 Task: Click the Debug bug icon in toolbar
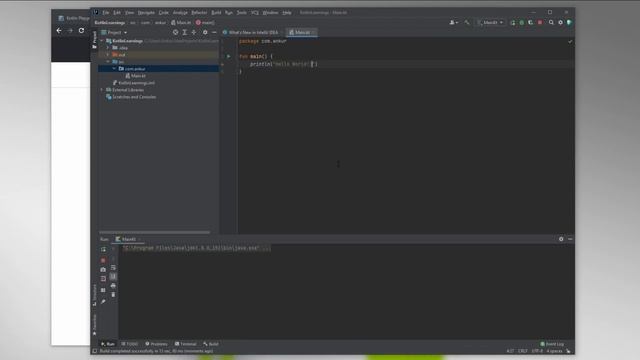click(522, 23)
